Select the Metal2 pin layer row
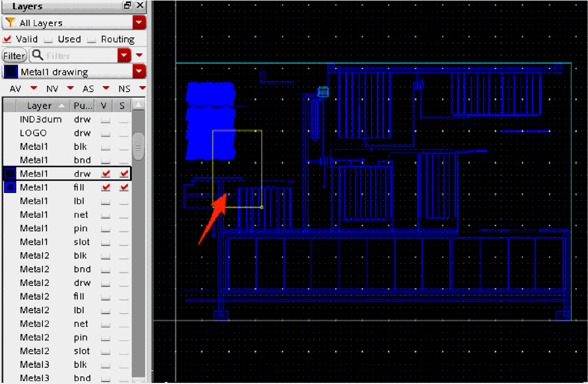This screenshot has height=384, width=588. pyautogui.click(x=67, y=338)
